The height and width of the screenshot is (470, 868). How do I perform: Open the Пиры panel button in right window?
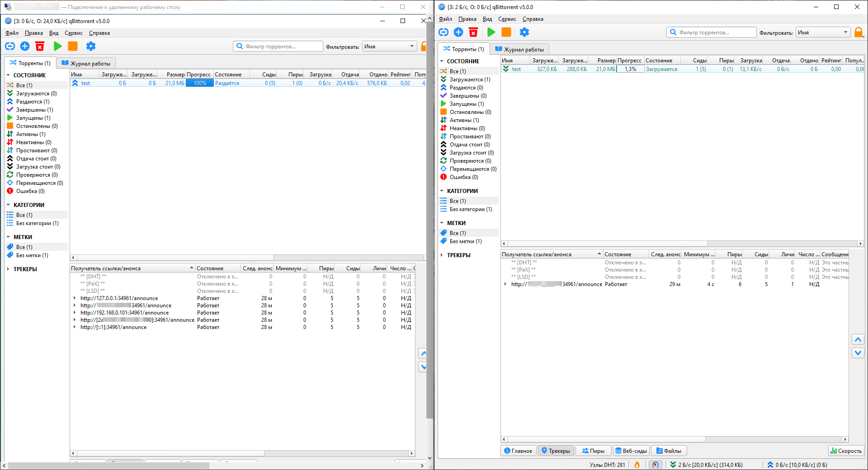(x=593, y=451)
